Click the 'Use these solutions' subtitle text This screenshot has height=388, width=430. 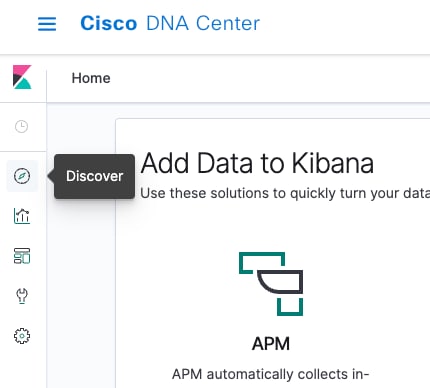285,193
